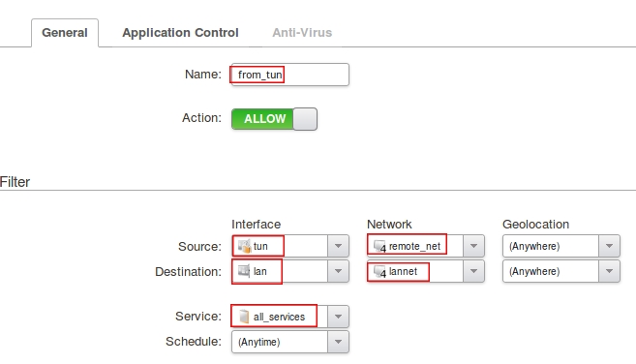Switch to the General tab
636x364 pixels.
coord(65,33)
